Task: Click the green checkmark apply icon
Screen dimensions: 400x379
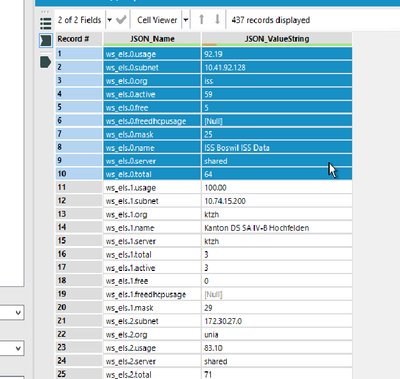Action: (121, 20)
